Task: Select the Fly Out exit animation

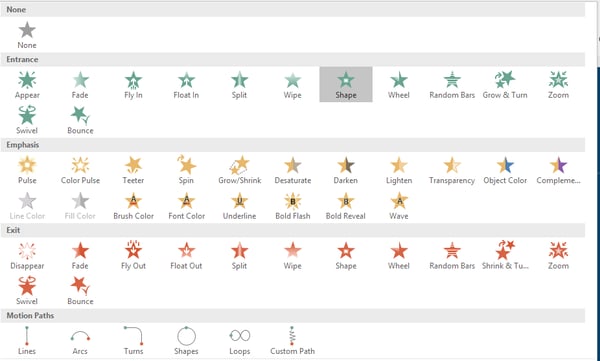Action: [133, 255]
